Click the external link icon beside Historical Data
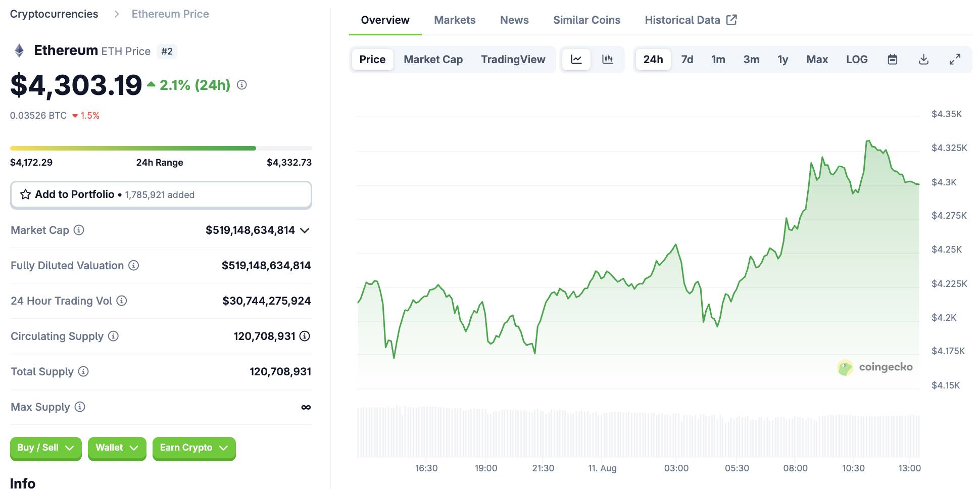Screen dimensions: 980x489 pyautogui.click(x=731, y=20)
